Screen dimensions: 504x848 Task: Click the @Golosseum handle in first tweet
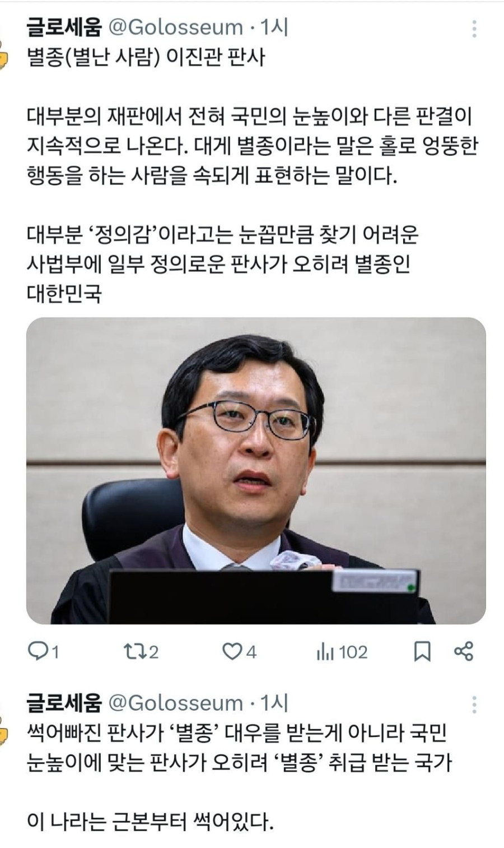point(175,27)
